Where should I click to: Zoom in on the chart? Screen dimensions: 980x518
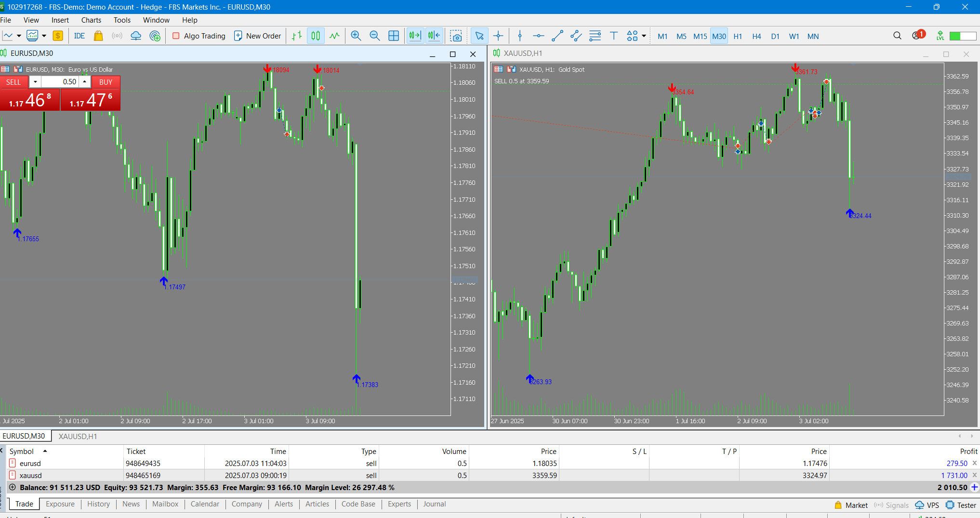point(356,36)
